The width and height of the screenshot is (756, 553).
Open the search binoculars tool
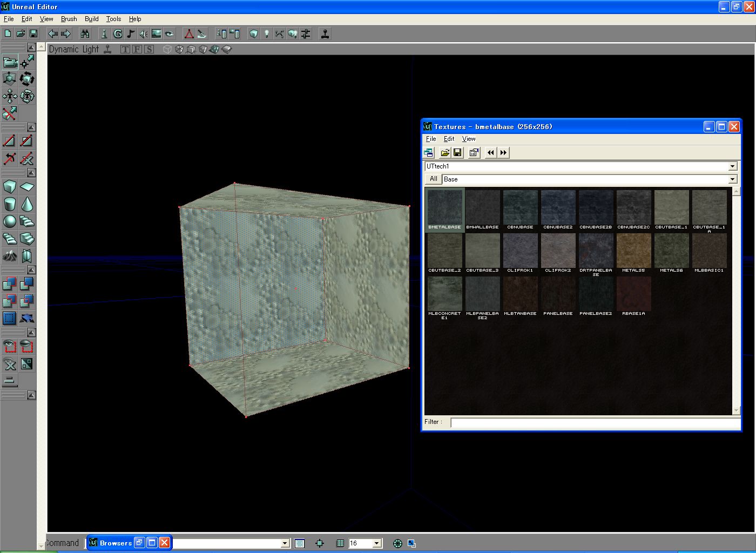[85, 33]
